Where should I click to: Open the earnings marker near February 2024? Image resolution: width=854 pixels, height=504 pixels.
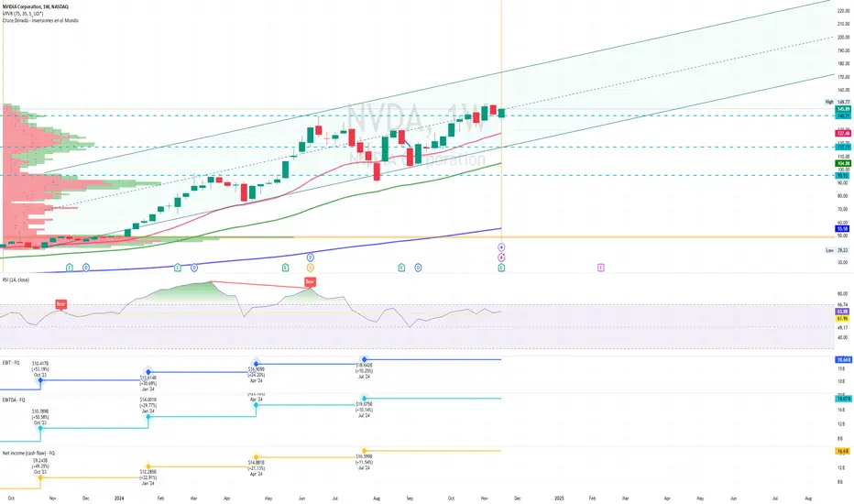(x=178, y=268)
